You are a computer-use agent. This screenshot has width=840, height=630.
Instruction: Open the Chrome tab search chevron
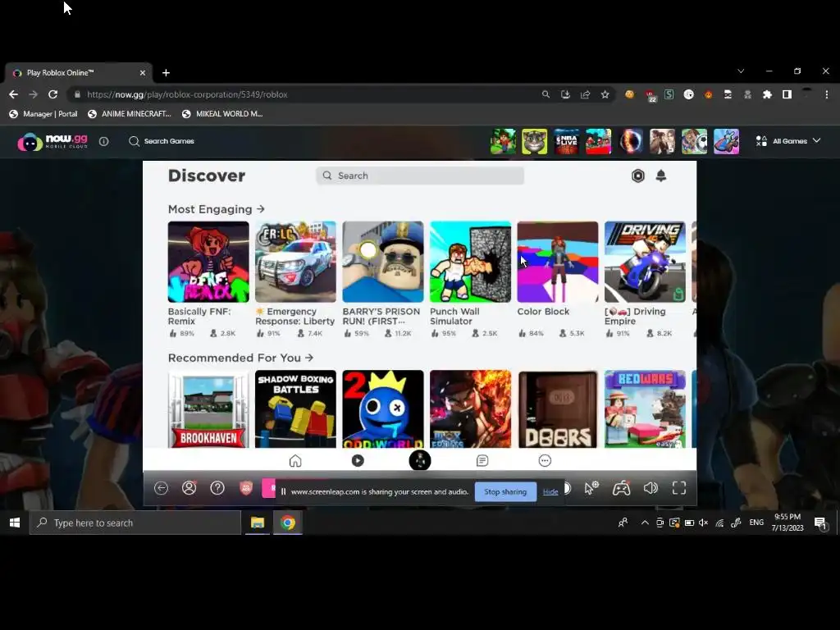coord(741,71)
